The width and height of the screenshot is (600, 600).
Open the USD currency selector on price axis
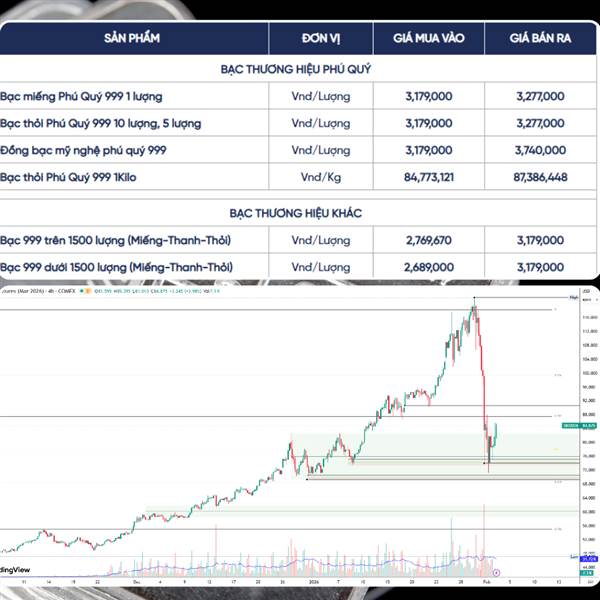click(585, 291)
